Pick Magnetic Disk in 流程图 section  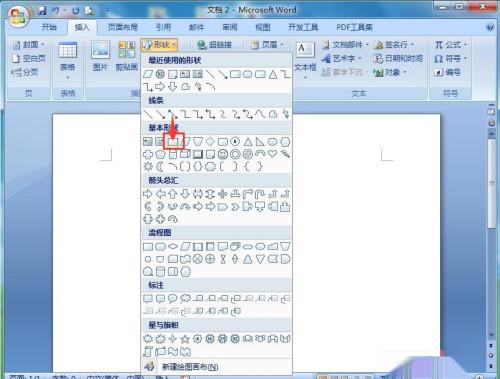coord(160,272)
